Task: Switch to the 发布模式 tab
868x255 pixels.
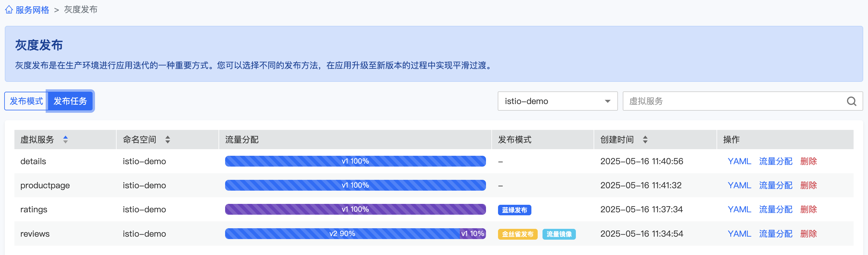Action: 26,101
